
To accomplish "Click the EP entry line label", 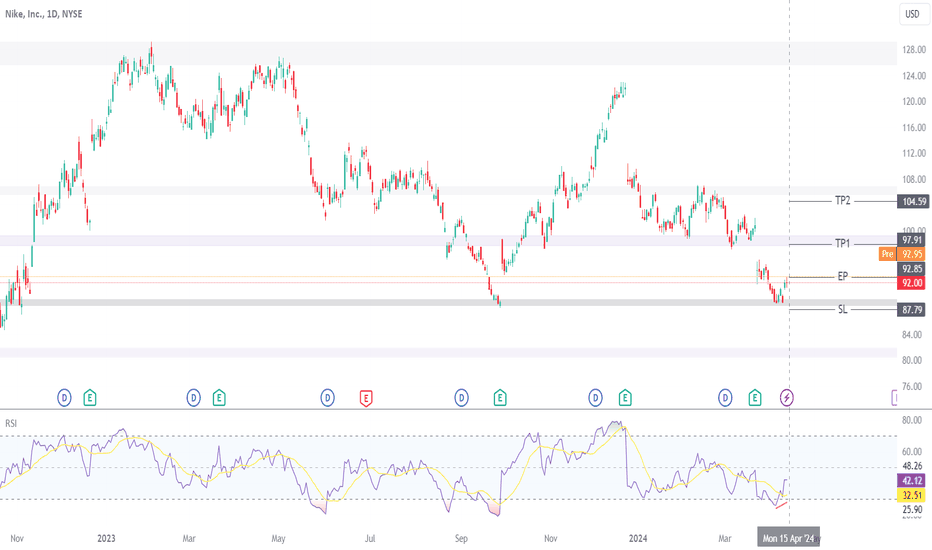I will [x=842, y=276].
